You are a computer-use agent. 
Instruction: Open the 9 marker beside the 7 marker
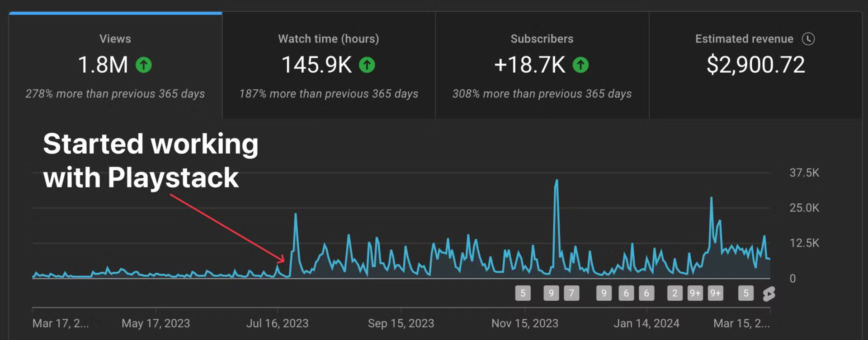point(551,293)
